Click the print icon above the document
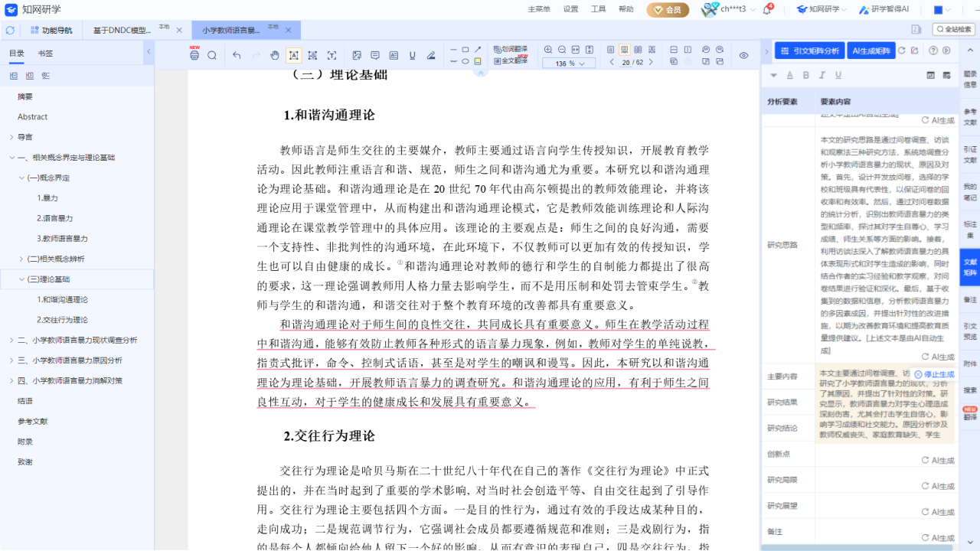The image size is (980, 551). [194, 55]
